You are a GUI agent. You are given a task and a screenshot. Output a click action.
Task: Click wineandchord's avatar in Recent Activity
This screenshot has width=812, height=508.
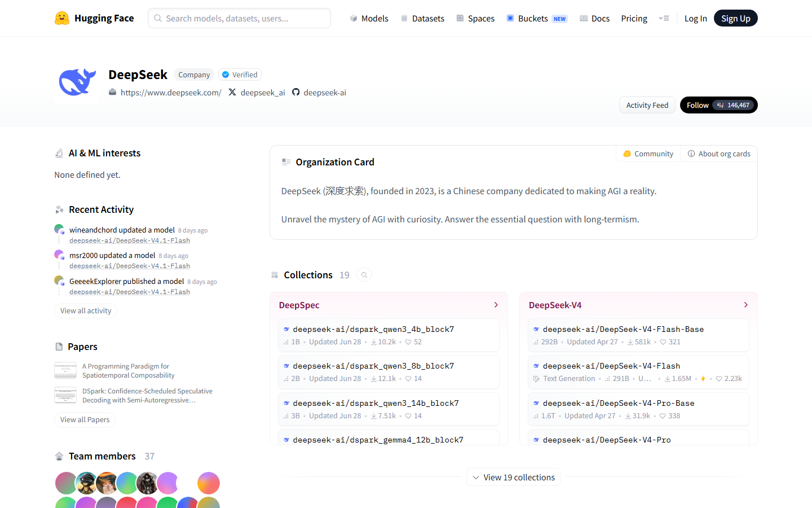(59, 229)
